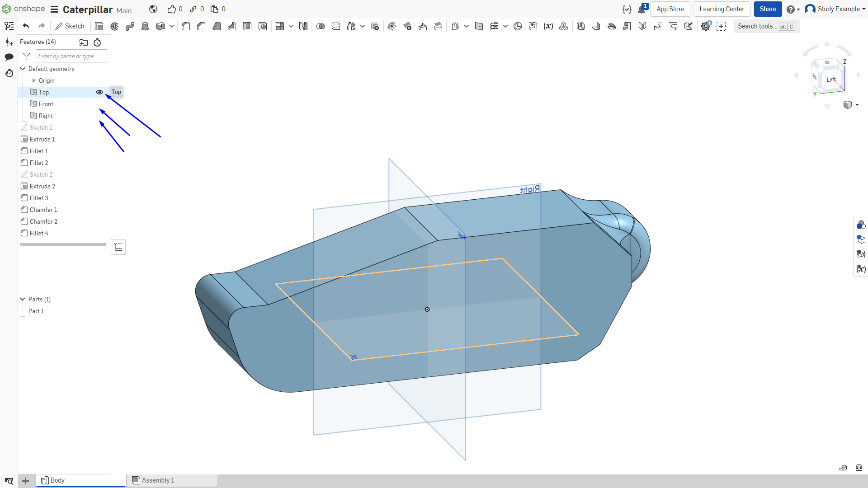Click the rollback timer icon in Features header

point(97,42)
